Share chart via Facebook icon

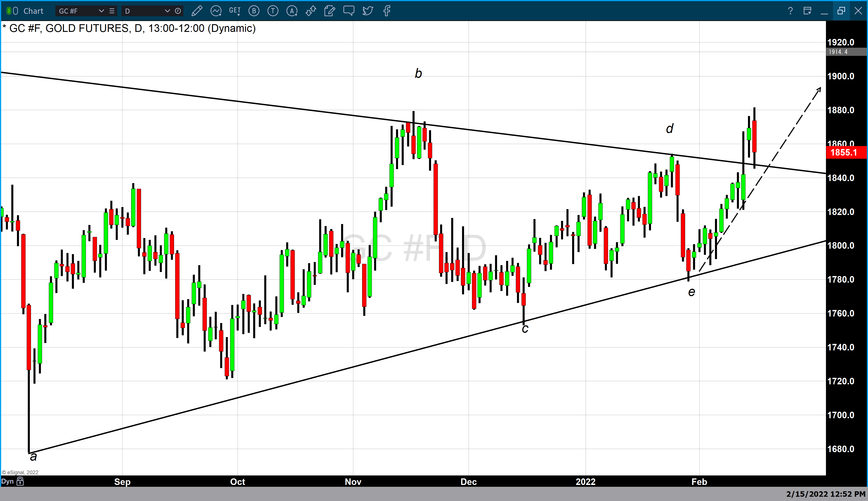pos(387,11)
